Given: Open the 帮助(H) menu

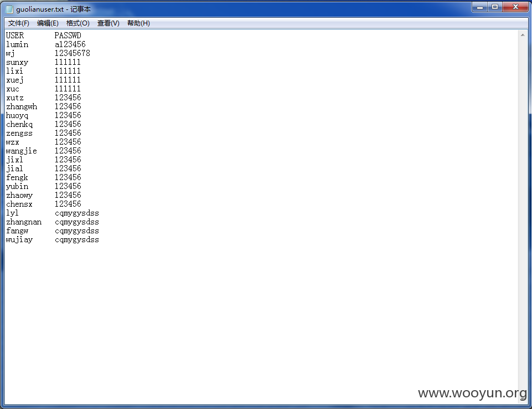Looking at the screenshot, I should point(138,23).
